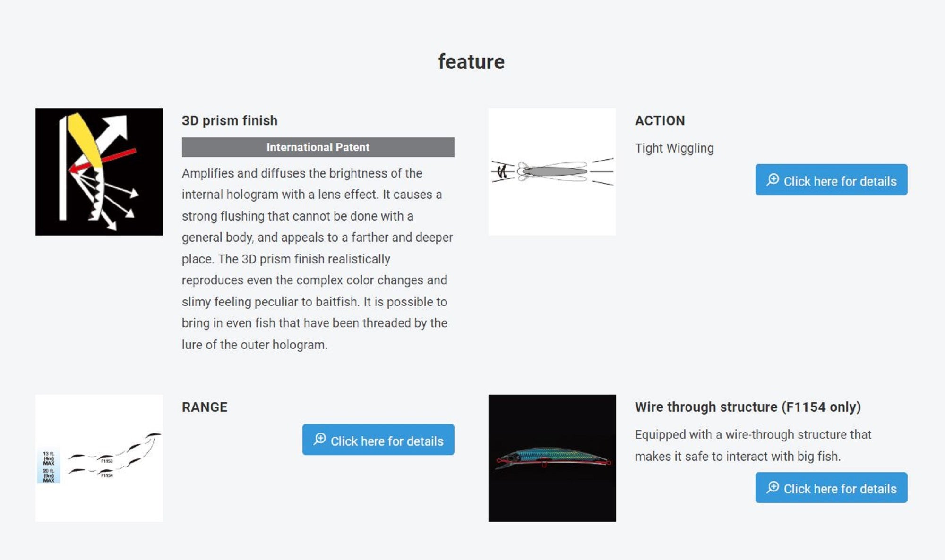Viewport: 945px width, 560px height.
Task: Click the 3D prism finish description paragraph
Action: click(318, 259)
